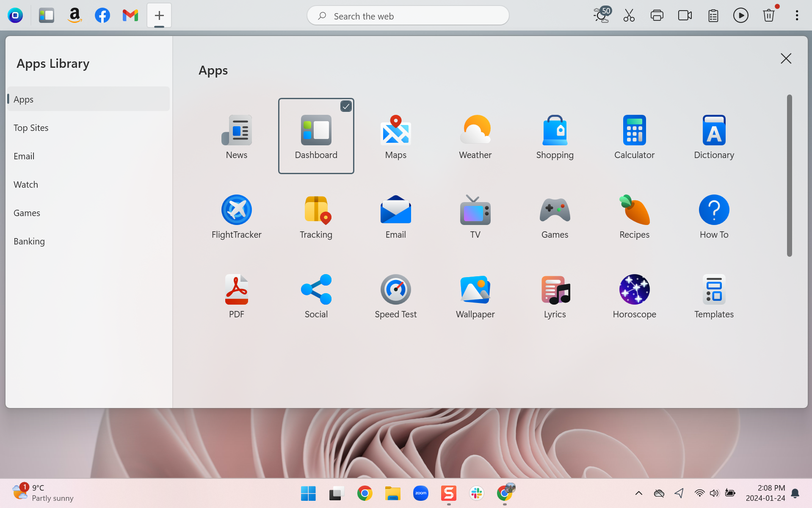Image resolution: width=812 pixels, height=508 pixels.
Task: Open taskbar weather widget Partly sunny
Action: coord(43,493)
